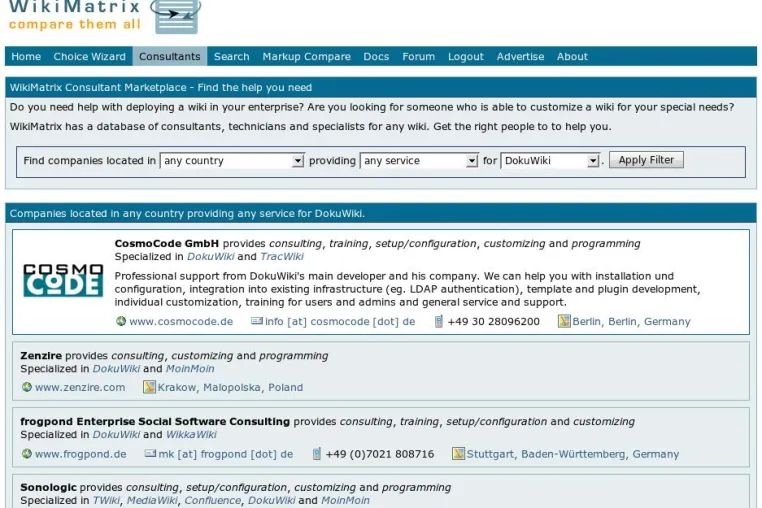762x508 pixels.
Task: Open the Search menu item
Action: click(x=232, y=56)
